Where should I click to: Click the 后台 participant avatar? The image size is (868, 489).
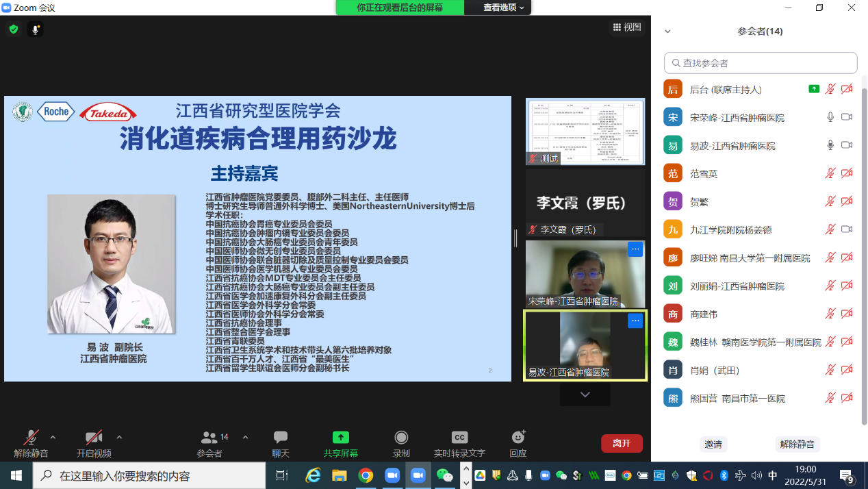(673, 89)
